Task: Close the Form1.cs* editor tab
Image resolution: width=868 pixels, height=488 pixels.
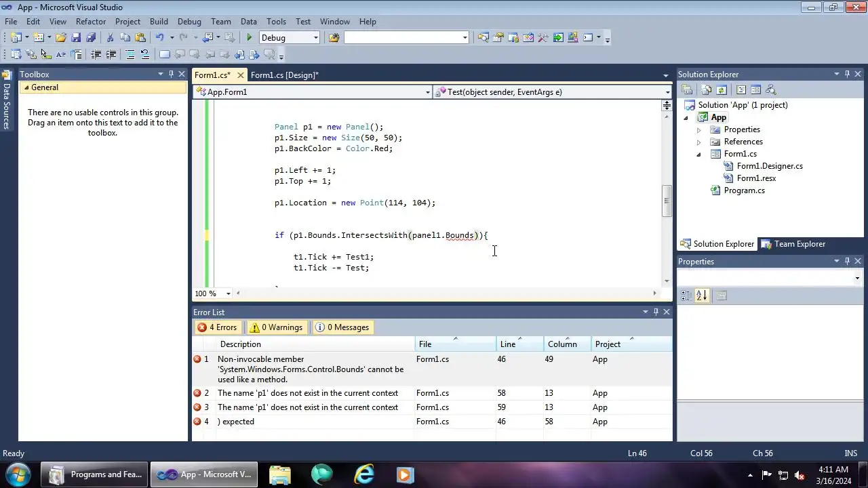Action: click(x=241, y=75)
